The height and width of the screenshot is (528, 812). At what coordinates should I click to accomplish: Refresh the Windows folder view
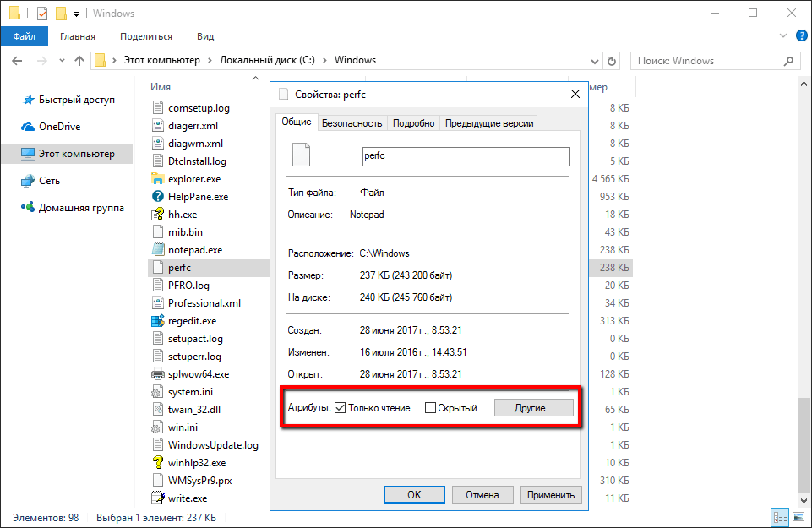point(610,60)
